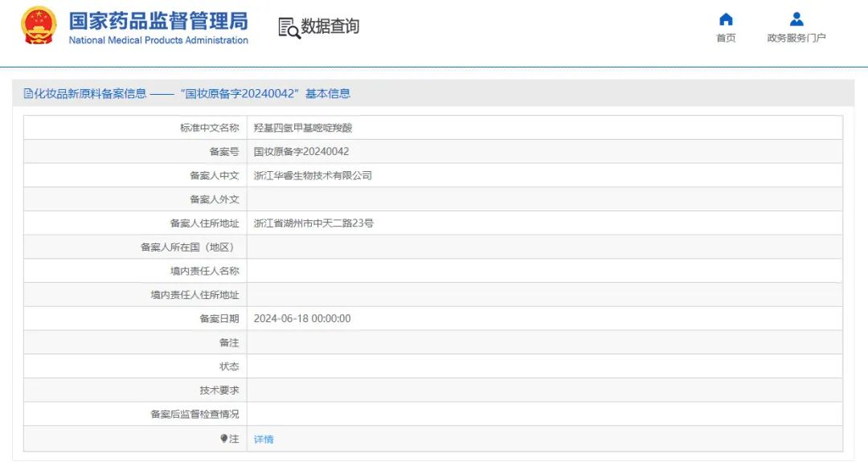Image resolution: width=868 pixels, height=466 pixels.
Task: Open the 详情 link
Action: (x=264, y=439)
